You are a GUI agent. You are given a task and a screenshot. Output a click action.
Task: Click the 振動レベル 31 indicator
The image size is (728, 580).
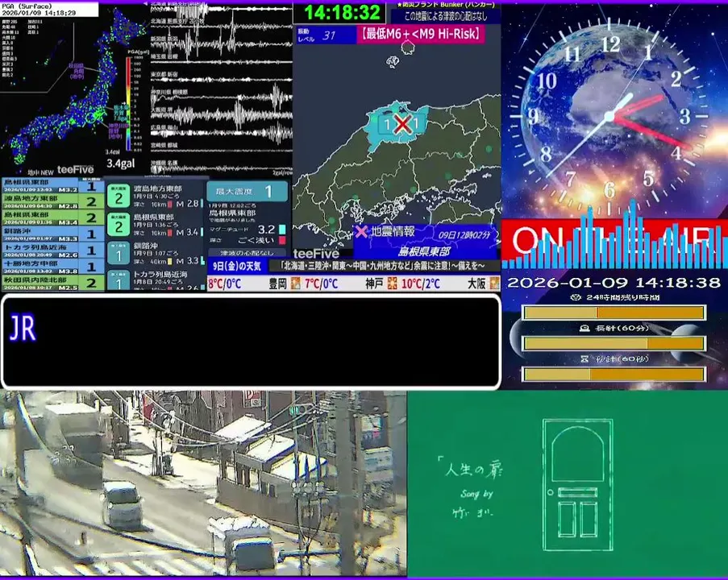coord(326,35)
